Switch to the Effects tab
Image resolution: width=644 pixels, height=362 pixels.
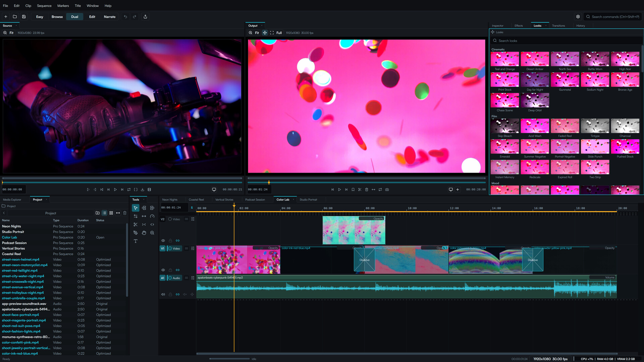[x=519, y=26]
